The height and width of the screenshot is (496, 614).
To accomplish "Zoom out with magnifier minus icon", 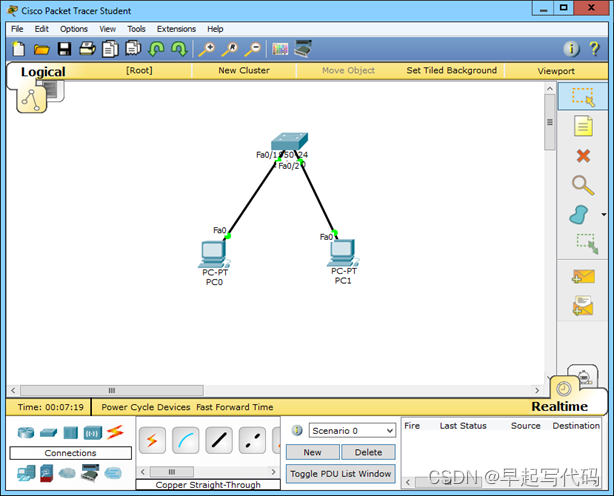I will 253,49.
